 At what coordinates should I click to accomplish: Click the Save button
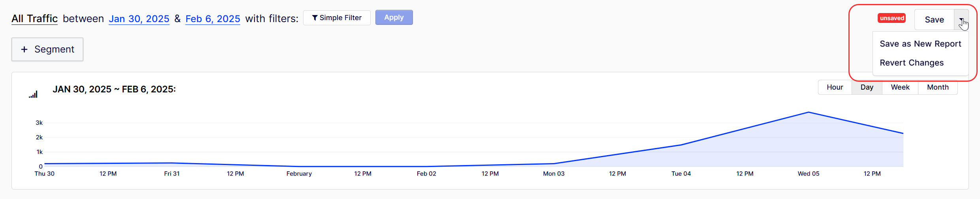934,20
